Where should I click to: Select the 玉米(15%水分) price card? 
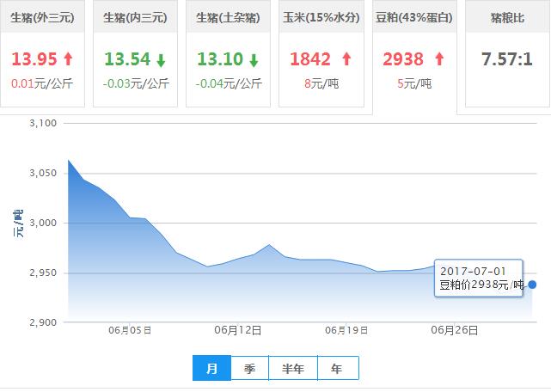(321, 53)
